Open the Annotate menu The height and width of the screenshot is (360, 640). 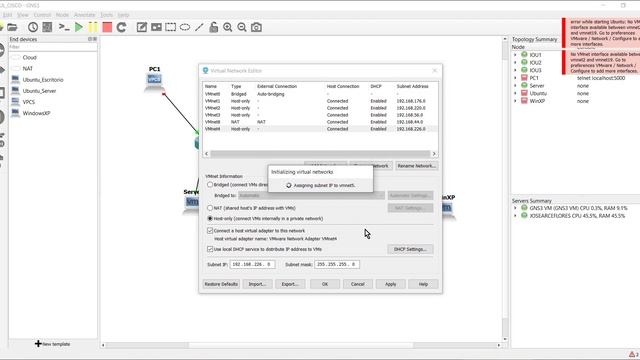pos(84,15)
